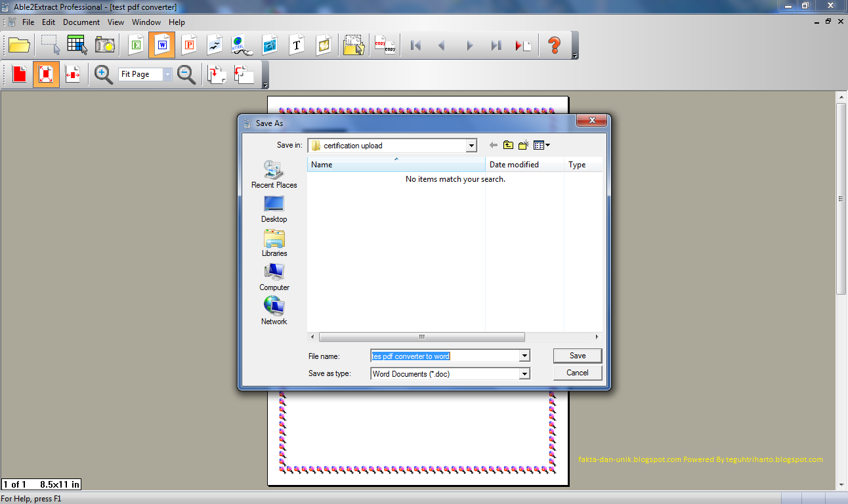Open the Save as type dropdown
848x504 pixels.
pos(524,374)
